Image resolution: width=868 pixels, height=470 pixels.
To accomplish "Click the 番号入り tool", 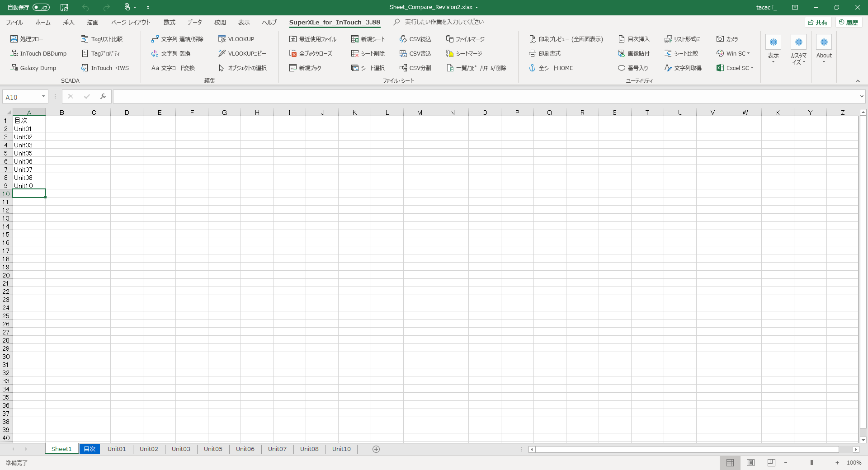I will click(633, 68).
